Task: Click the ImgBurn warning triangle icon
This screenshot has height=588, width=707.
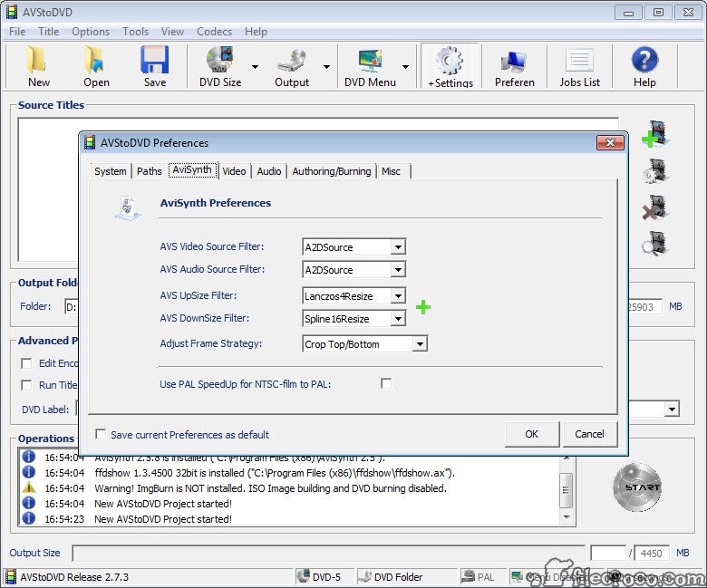Action: pos(29,487)
